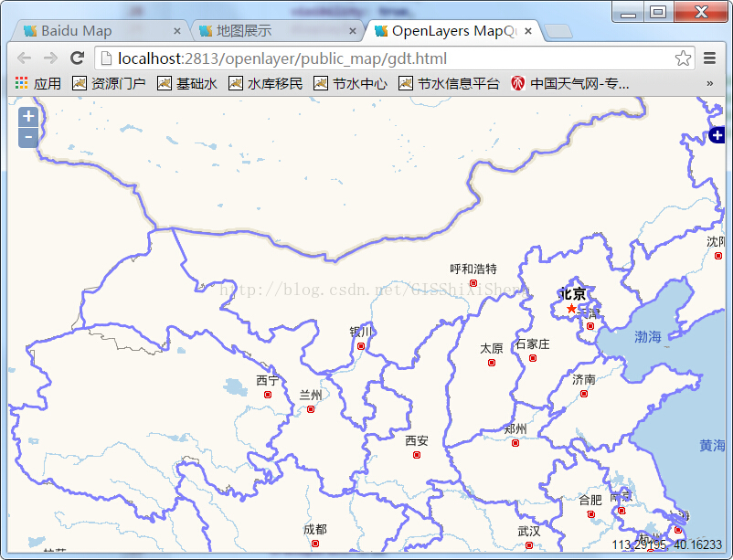Click the 西安 city marker
The image size is (733, 560).
417,455
